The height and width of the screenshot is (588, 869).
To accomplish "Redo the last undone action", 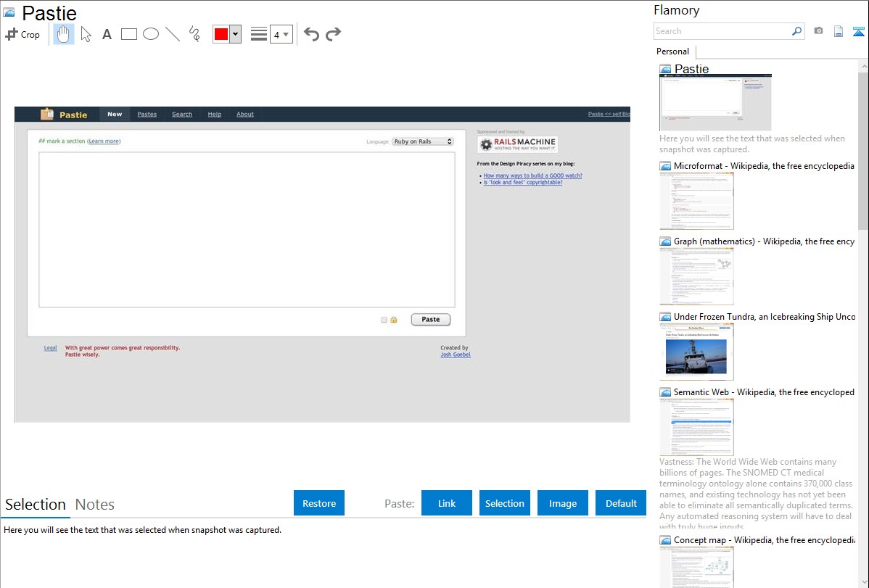I will click(334, 34).
